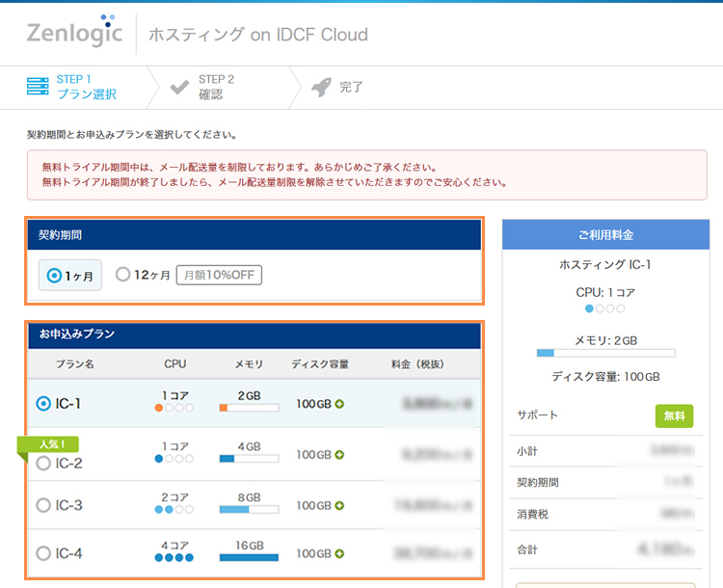Click the IC-4 memory bar (16GB)

249,557
